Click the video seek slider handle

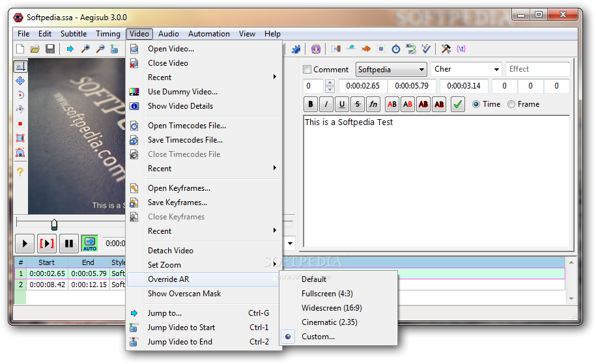tap(54, 225)
